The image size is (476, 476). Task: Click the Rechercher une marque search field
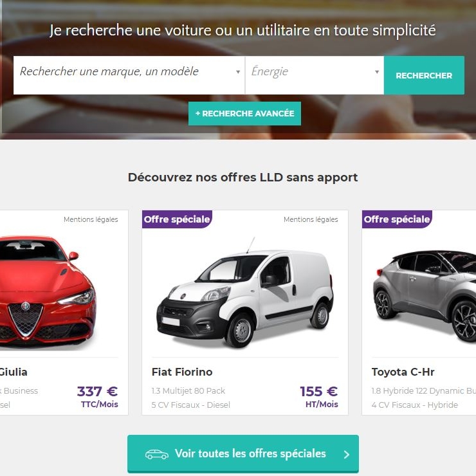coord(129,75)
